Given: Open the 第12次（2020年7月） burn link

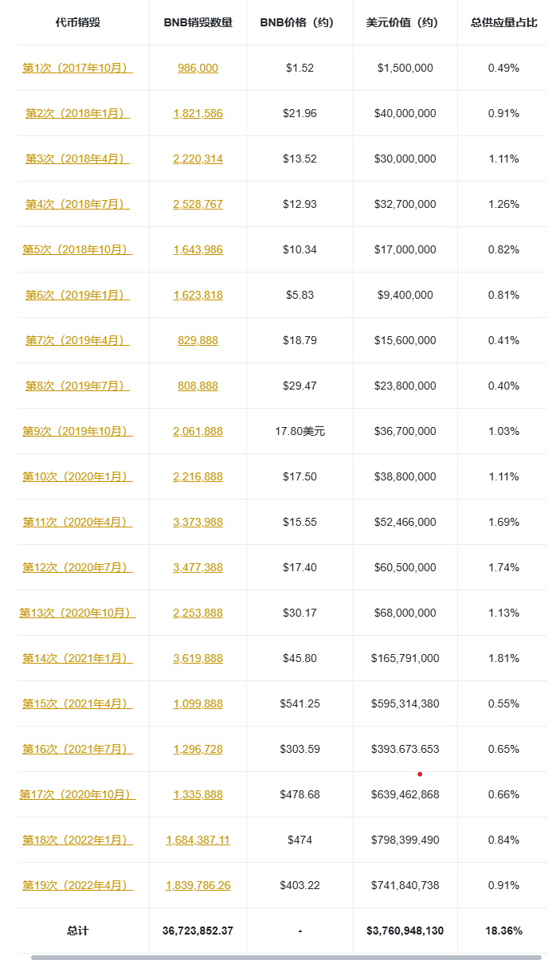Looking at the screenshot, I should [x=77, y=567].
